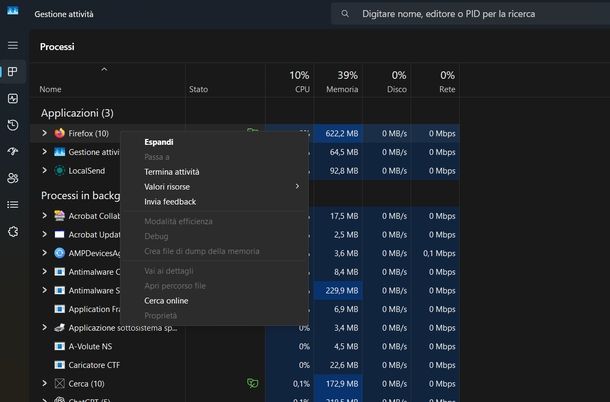Open the Startup apps sidebar icon
This screenshot has width=610, height=402.
13,151
